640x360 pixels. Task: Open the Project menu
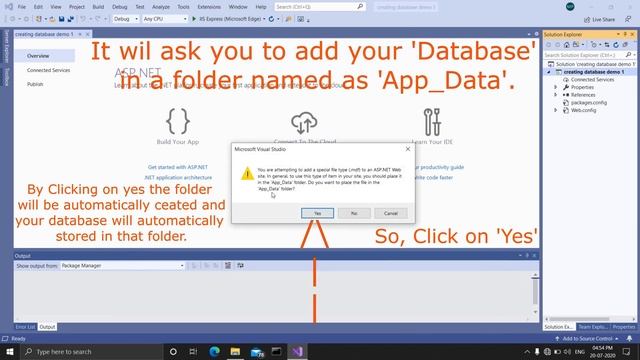click(x=77, y=7)
